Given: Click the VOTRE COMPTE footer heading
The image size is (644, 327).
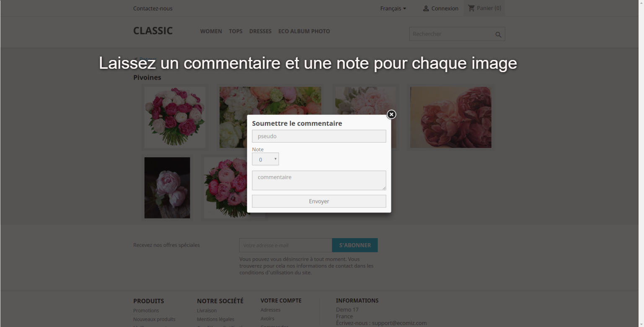Looking at the screenshot, I should tap(281, 301).
